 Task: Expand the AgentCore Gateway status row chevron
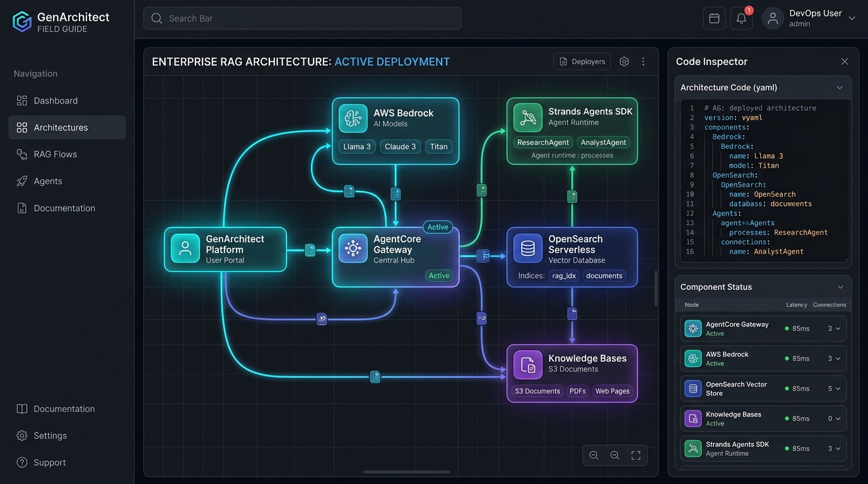pos(838,328)
